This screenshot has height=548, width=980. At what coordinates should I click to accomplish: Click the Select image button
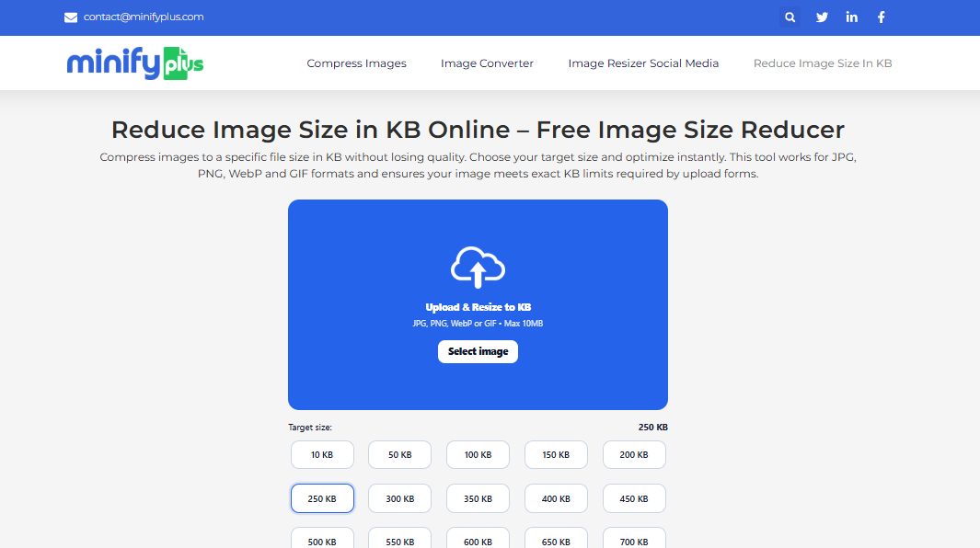click(x=478, y=351)
